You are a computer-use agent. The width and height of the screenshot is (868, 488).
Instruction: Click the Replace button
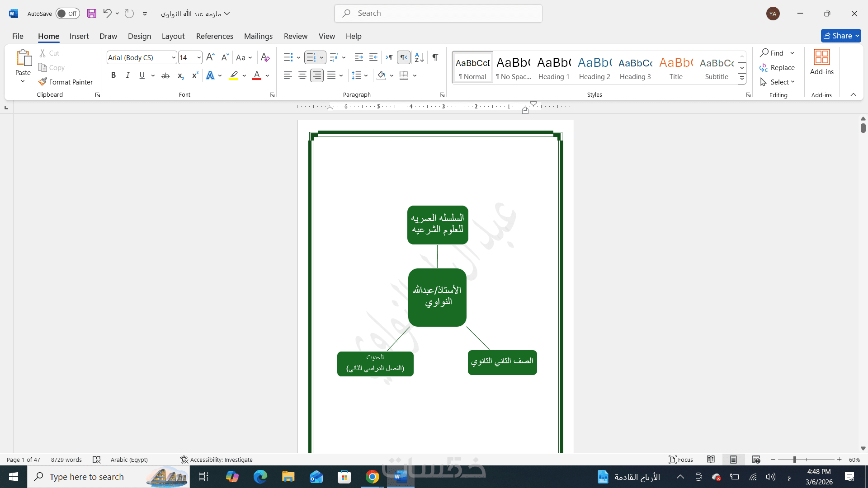[777, 68]
